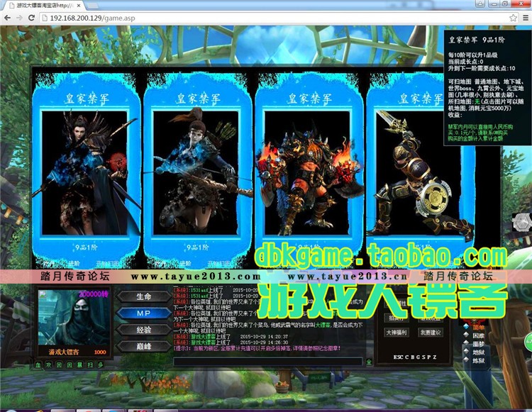
Task: Click the chat message input box
Action: 268,362
